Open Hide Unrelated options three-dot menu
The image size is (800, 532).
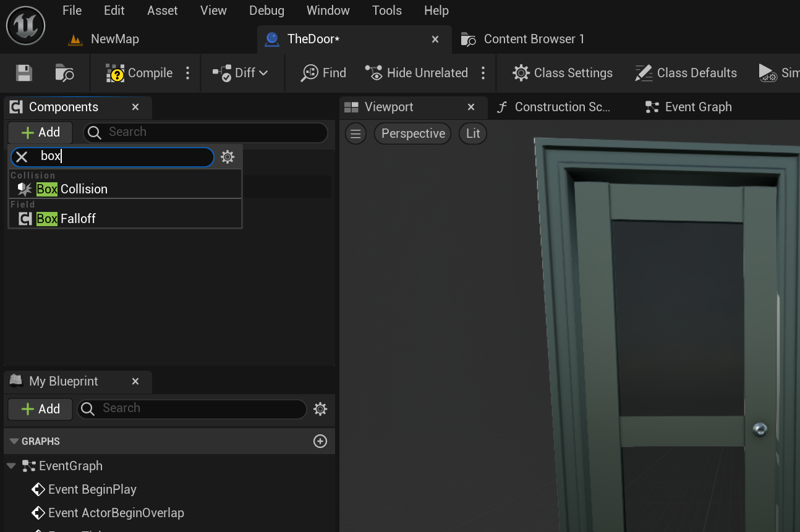point(483,73)
